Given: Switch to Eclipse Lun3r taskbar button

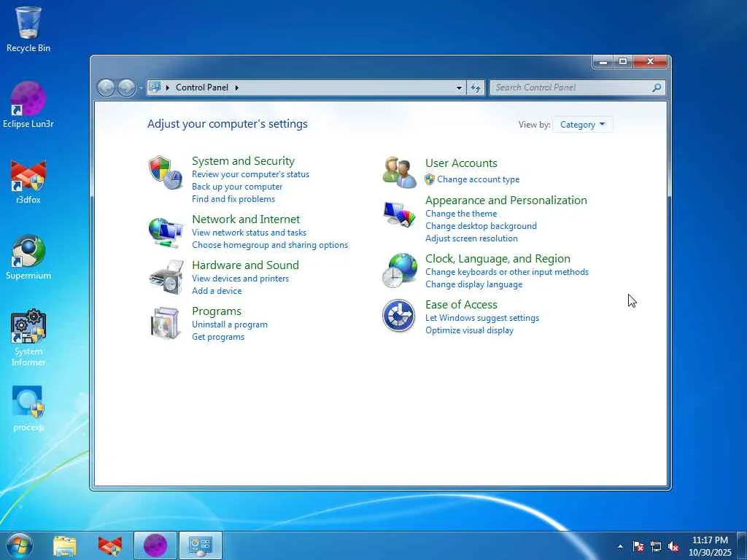Looking at the screenshot, I should 155,545.
